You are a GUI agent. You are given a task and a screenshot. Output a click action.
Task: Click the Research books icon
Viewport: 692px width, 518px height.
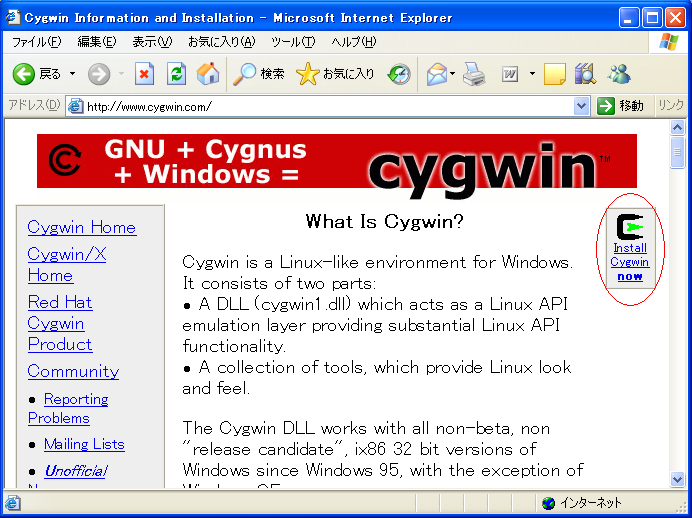[x=586, y=74]
